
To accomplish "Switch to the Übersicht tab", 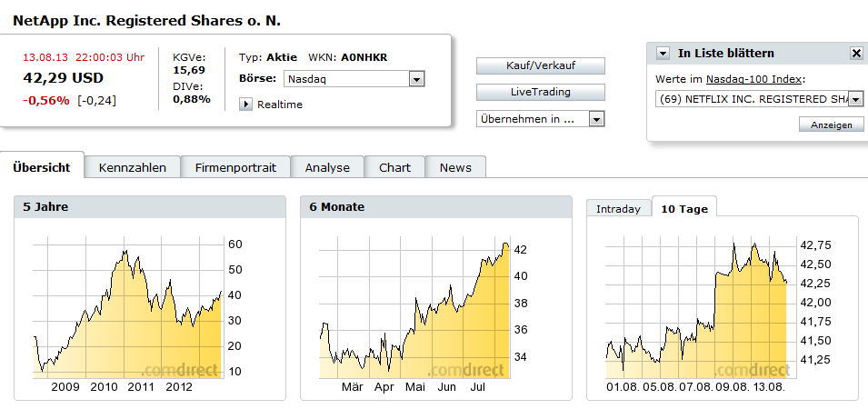I will (42, 167).
